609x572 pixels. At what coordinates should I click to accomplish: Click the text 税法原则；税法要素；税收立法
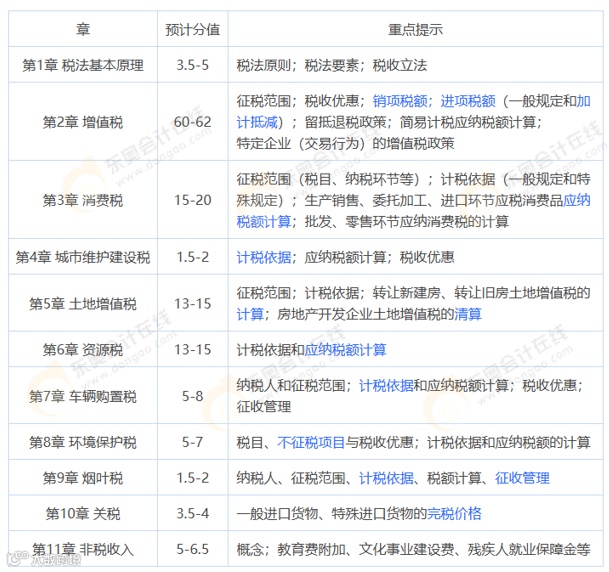332,65
